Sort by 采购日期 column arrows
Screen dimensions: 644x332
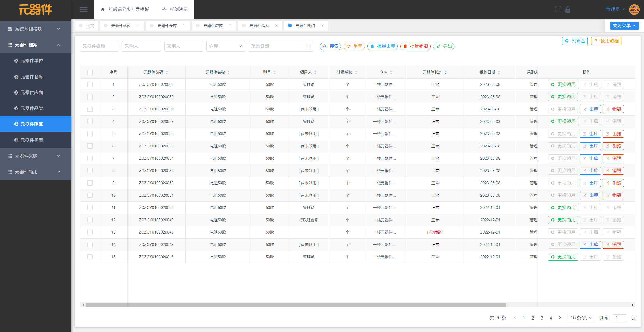tap(499, 72)
